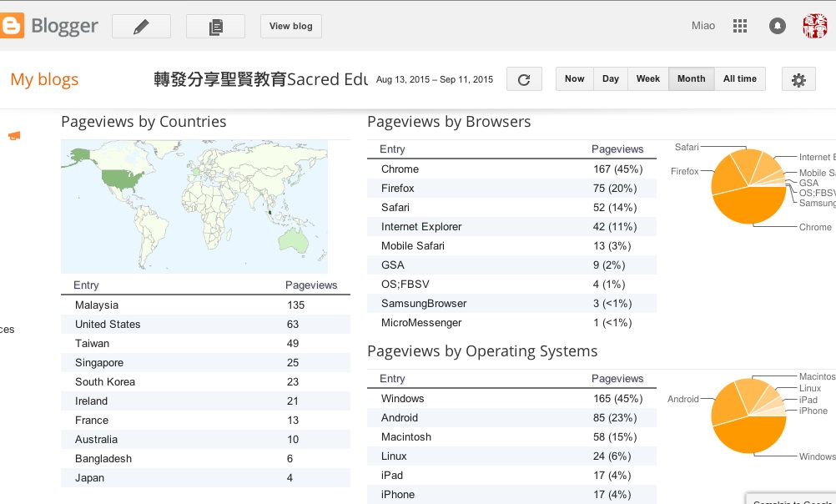Switch stats range to Week

[648, 79]
